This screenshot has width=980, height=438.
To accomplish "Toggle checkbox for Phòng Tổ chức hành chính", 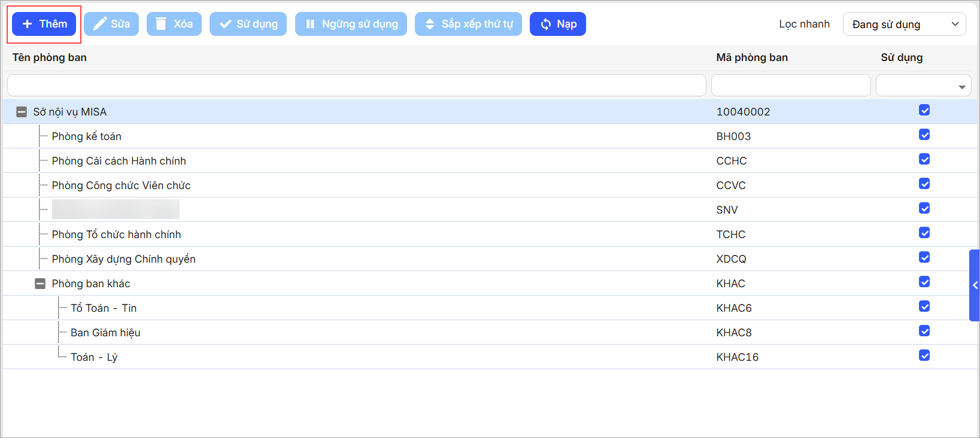I will point(924,233).
